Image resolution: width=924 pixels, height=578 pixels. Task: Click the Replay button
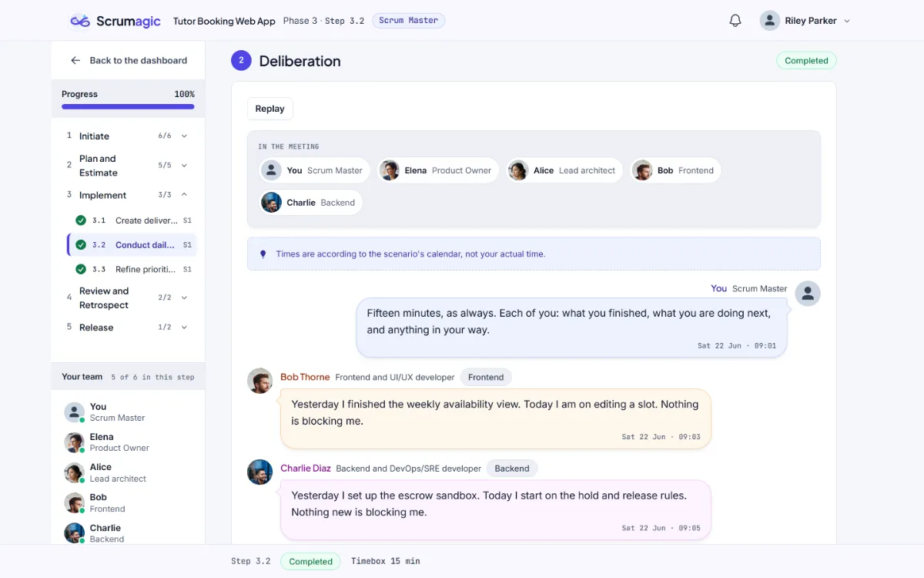(270, 109)
